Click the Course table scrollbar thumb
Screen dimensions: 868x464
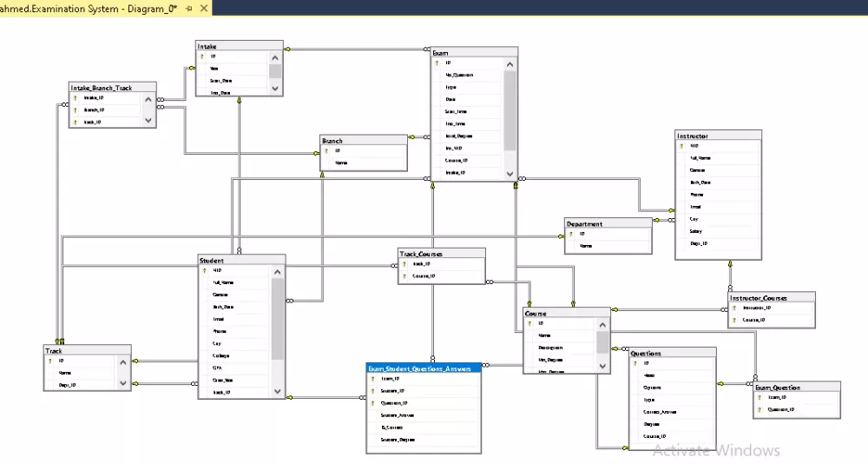[602, 342]
